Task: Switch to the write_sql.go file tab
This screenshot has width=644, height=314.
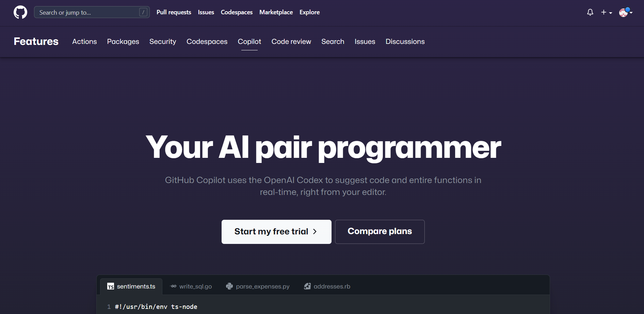Action: click(x=191, y=286)
